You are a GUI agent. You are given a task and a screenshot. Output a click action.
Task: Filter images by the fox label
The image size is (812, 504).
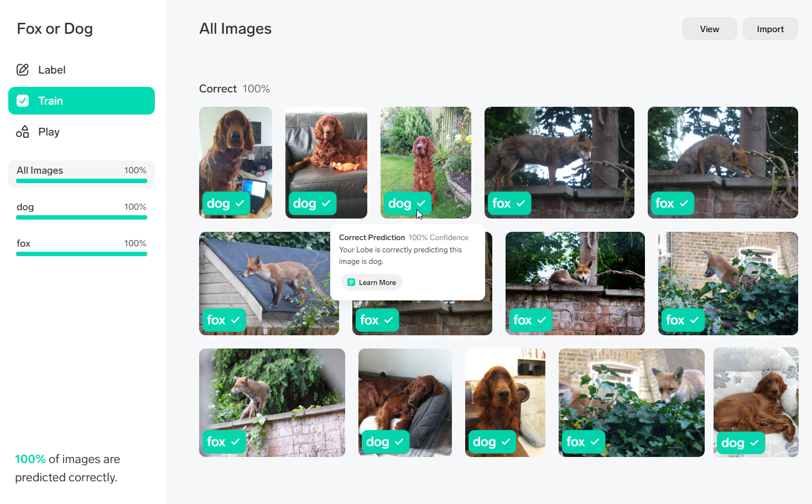pos(81,247)
